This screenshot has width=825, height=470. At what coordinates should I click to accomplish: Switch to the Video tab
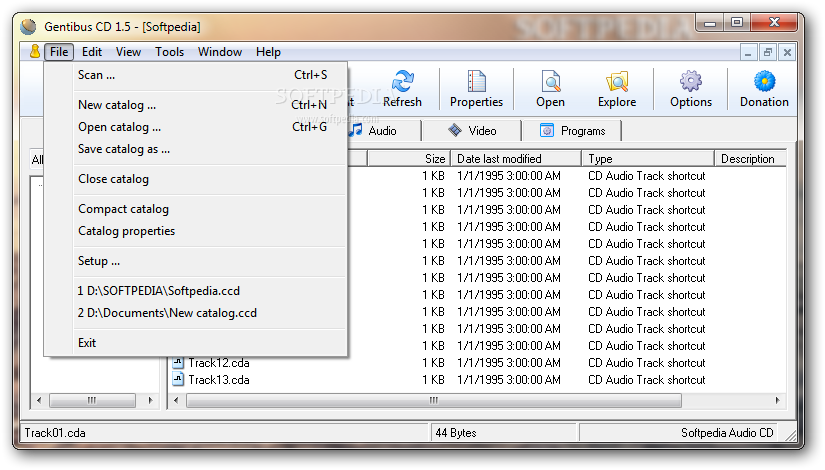pyautogui.click(x=472, y=131)
